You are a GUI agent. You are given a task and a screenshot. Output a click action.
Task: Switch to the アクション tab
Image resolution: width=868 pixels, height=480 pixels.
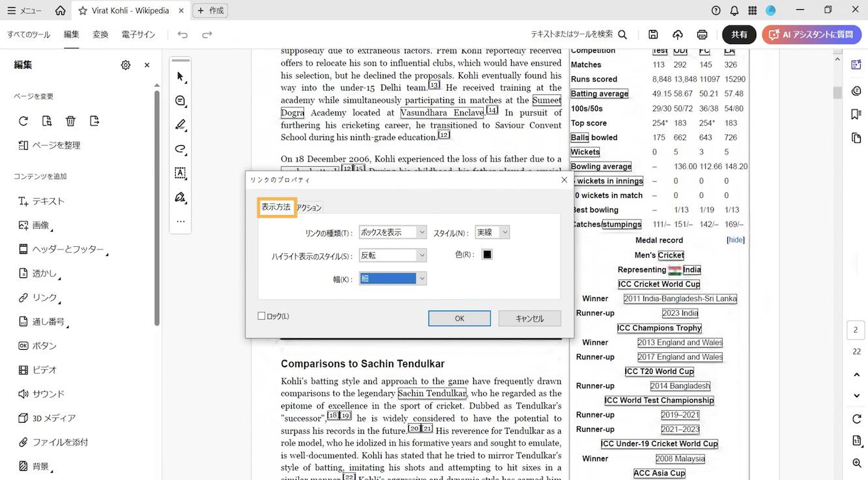[x=309, y=207]
